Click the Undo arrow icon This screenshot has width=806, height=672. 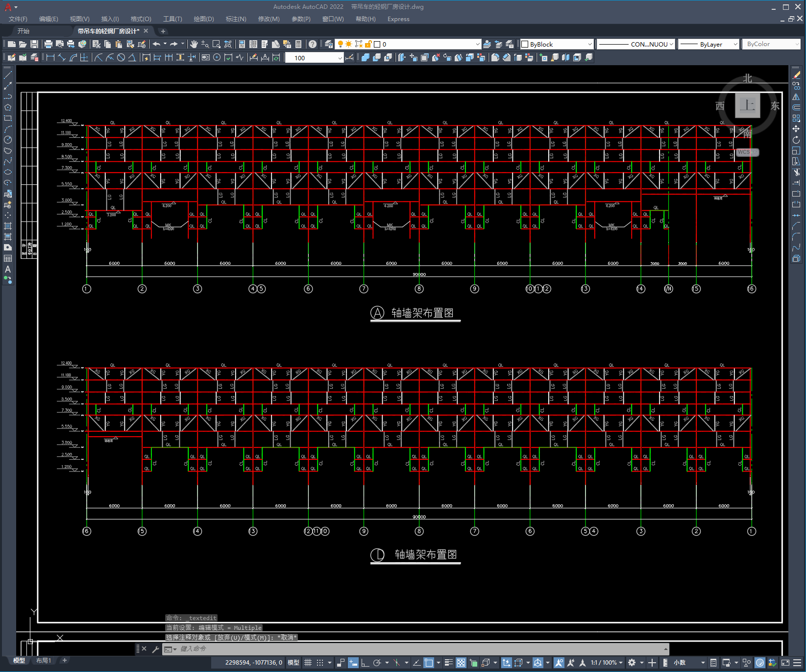pos(156,44)
